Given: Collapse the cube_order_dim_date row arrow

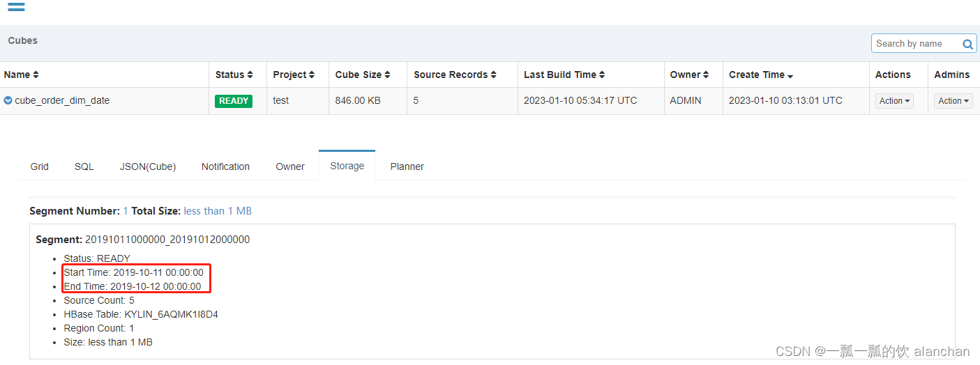Looking at the screenshot, I should click(8, 100).
